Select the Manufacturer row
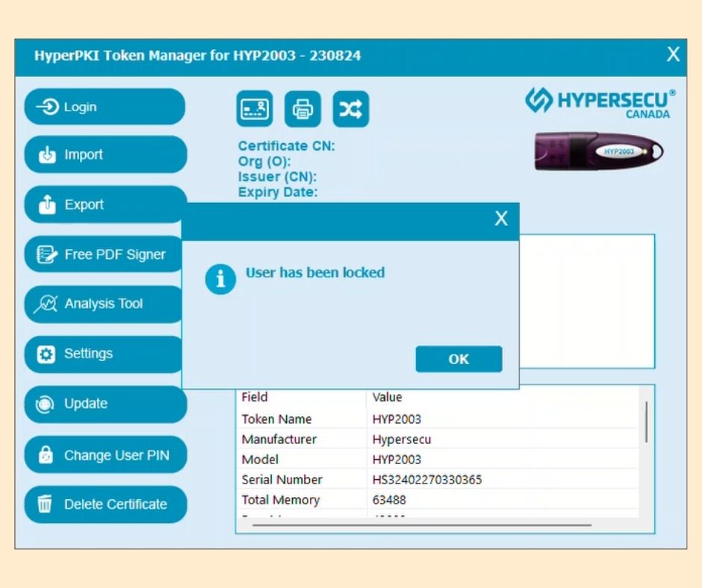 438,439
